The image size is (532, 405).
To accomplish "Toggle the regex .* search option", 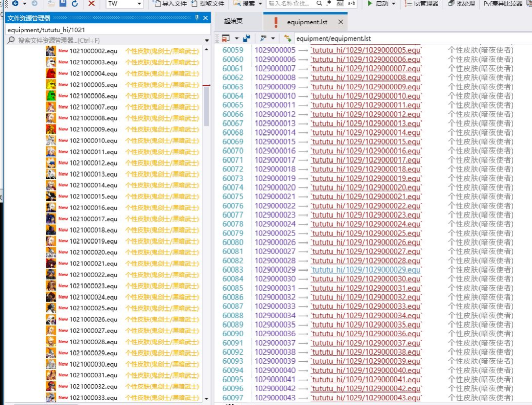I will coord(329,4).
